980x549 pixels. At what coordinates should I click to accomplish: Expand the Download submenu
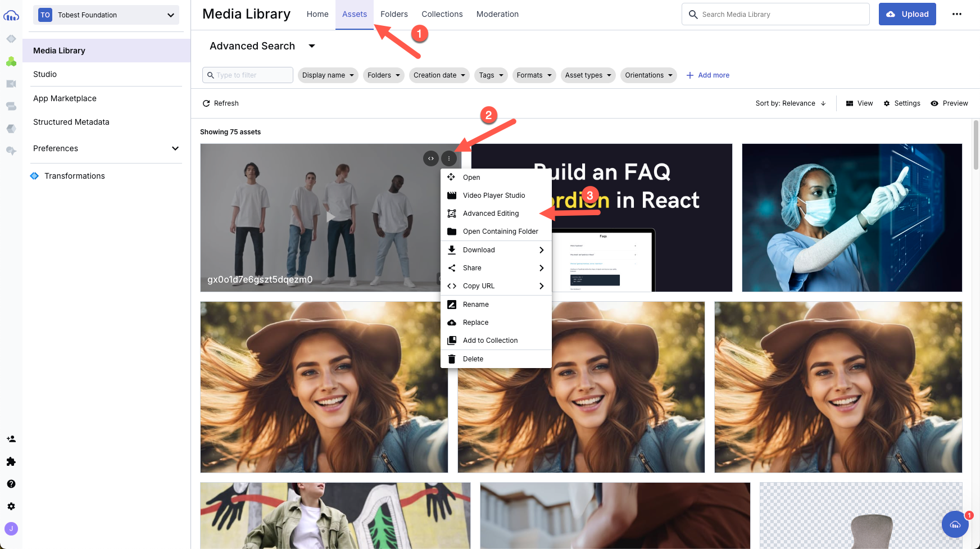coord(496,250)
